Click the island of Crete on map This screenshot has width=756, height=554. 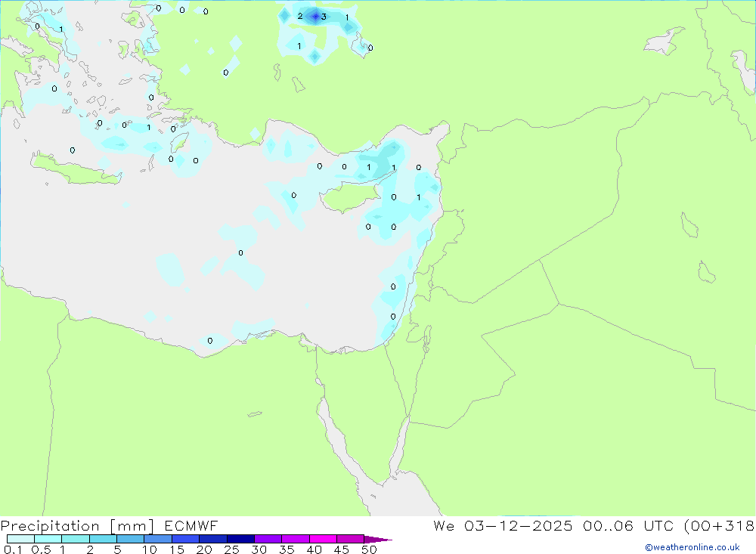point(76,169)
